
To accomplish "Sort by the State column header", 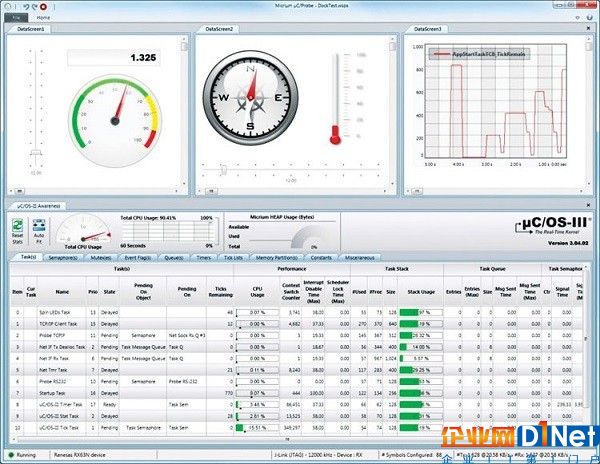I will [x=109, y=291].
